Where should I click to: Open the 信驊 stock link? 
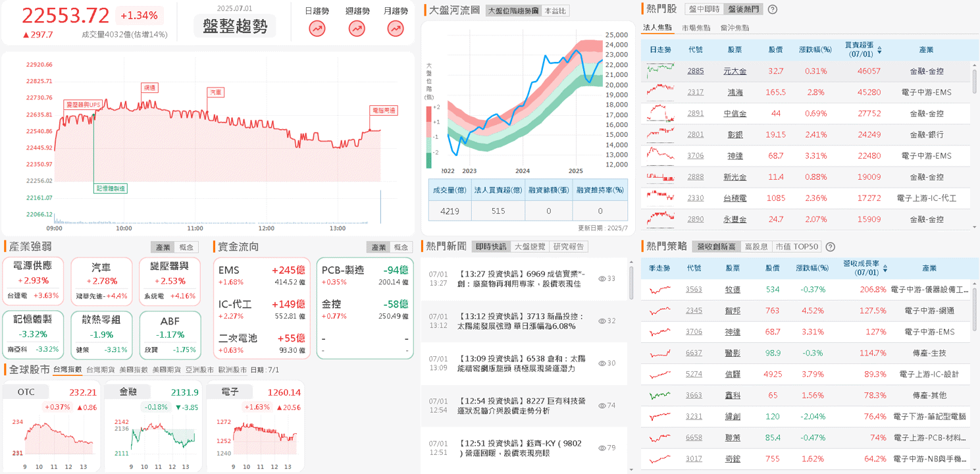click(733, 374)
